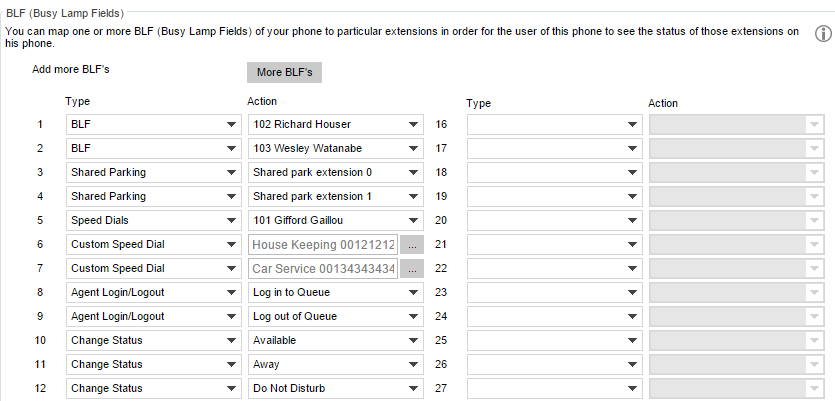This screenshot has width=835, height=401.
Task: Select a type for BLF row 21
Action: (555, 244)
